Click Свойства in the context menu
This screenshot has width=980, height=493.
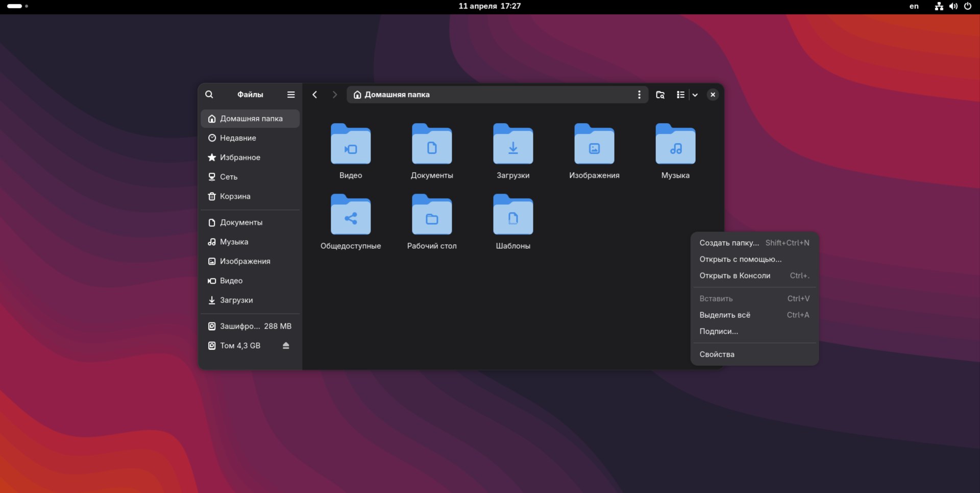pos(717,354)
